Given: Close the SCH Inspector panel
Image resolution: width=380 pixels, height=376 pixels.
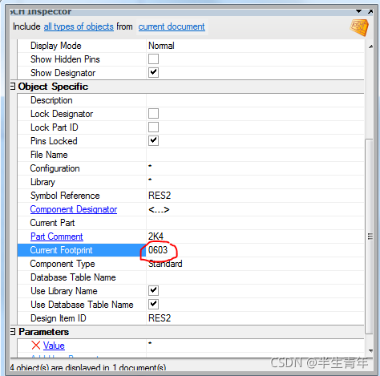Looking at the screenshot, I should pyautogui.click(x=370, y=11).
